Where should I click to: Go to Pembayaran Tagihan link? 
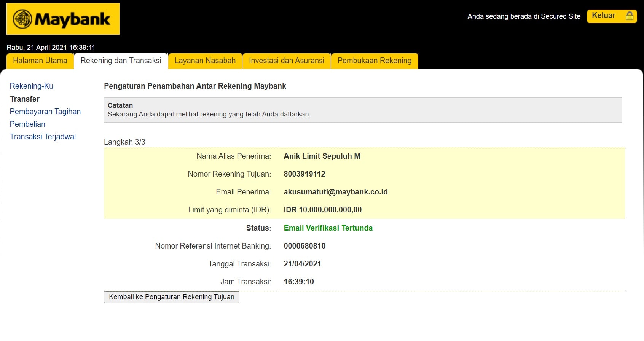[x=45, y=112]
